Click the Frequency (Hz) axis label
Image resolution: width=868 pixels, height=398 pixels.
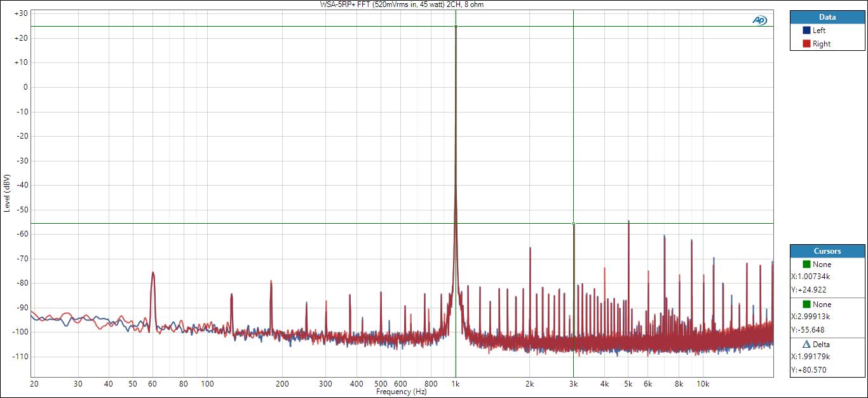[x=401, y=392]
